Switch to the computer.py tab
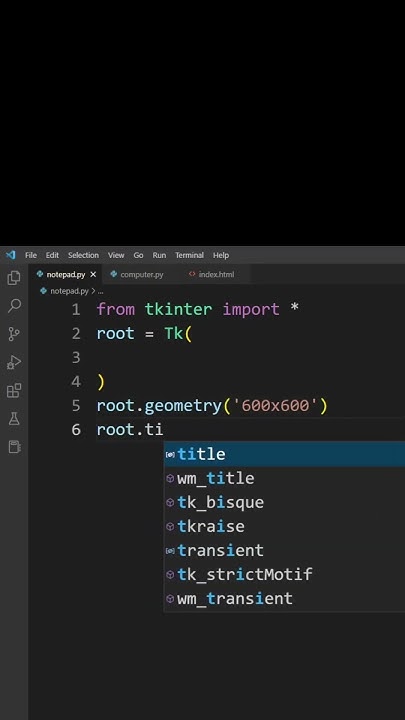 [141, 275]
